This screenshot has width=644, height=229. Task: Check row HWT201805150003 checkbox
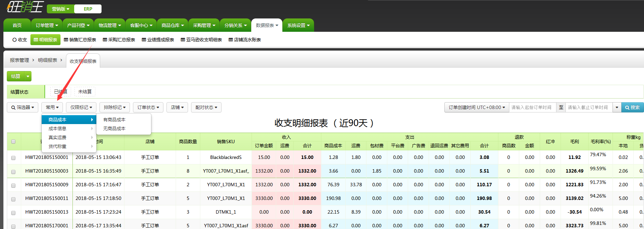(13, 172)
